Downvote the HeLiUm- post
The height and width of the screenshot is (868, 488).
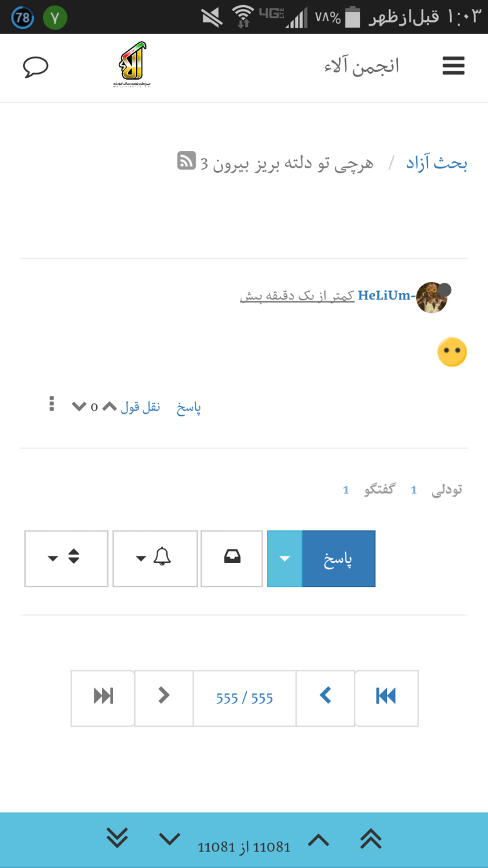click(x=79, y=406)
